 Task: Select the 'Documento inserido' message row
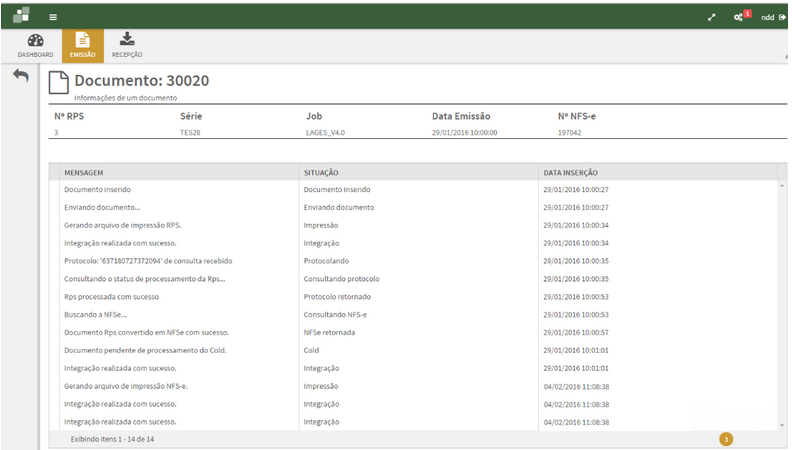click(97, 189)
